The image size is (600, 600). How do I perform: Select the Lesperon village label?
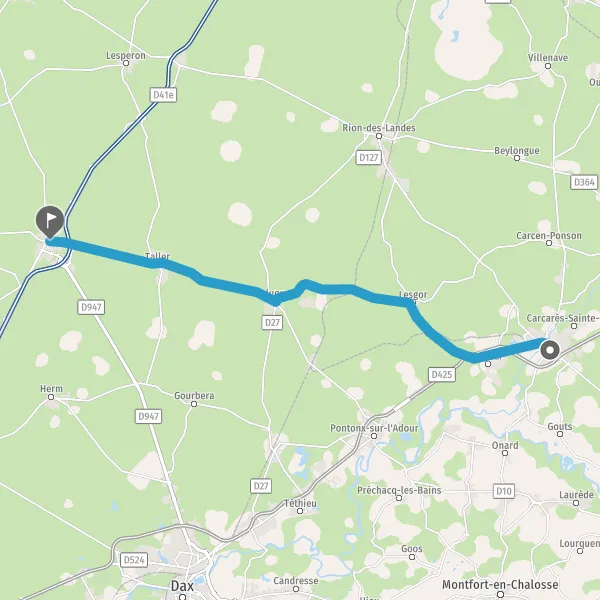(x=126, y=55)
